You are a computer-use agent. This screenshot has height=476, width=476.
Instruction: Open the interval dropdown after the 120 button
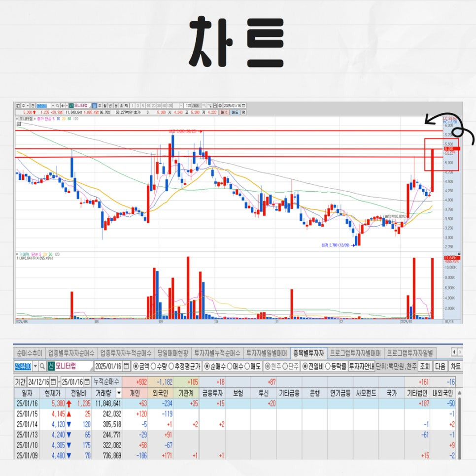click(x=181, y=105)
